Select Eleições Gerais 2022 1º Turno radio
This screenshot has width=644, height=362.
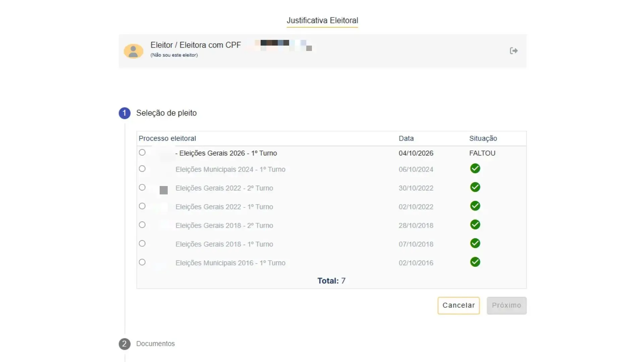click(x=142, y=206)
